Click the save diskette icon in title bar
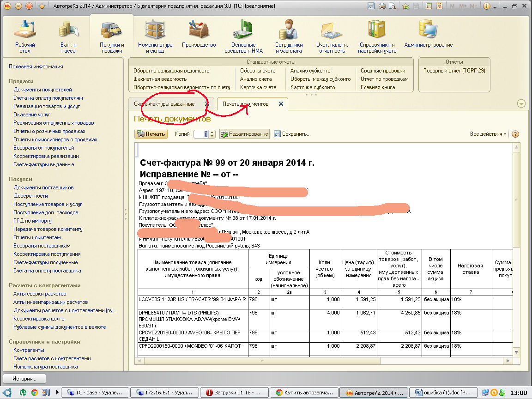This screenshot has height=399, width=532. tap(371, 6)
